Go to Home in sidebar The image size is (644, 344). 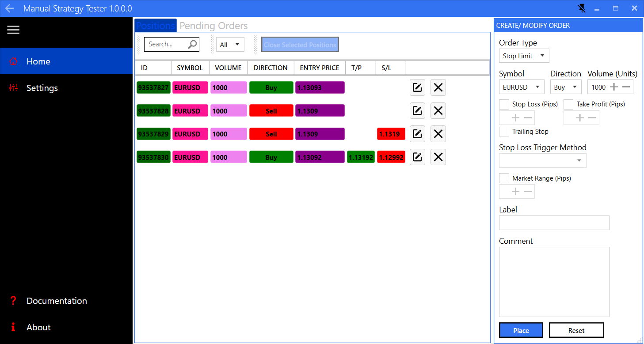pos(66,61)
